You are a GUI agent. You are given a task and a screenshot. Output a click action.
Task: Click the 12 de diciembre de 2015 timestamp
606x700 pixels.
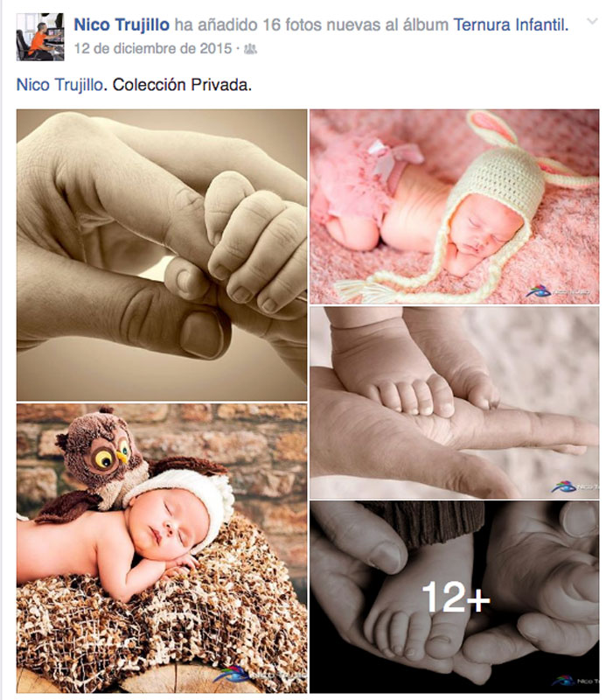153,48
